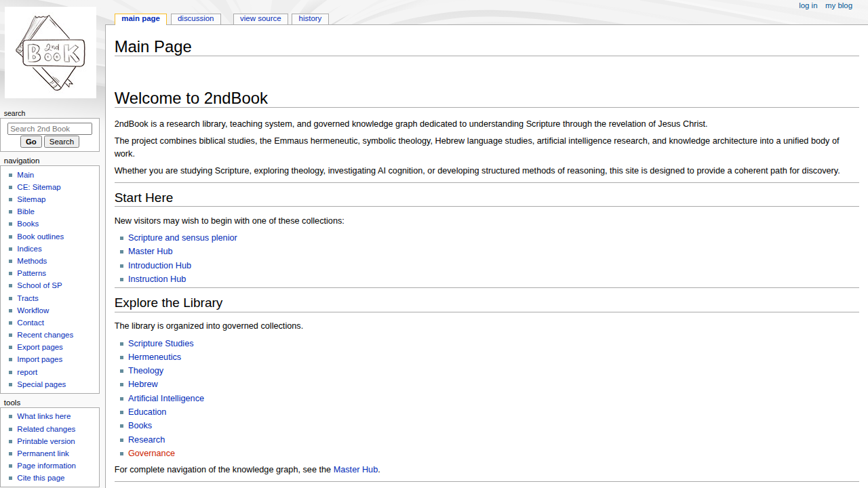Open Books in the navigation sidebar
Image resolution: width=868 pixels, height=488 pixels.
click(28, 224)
